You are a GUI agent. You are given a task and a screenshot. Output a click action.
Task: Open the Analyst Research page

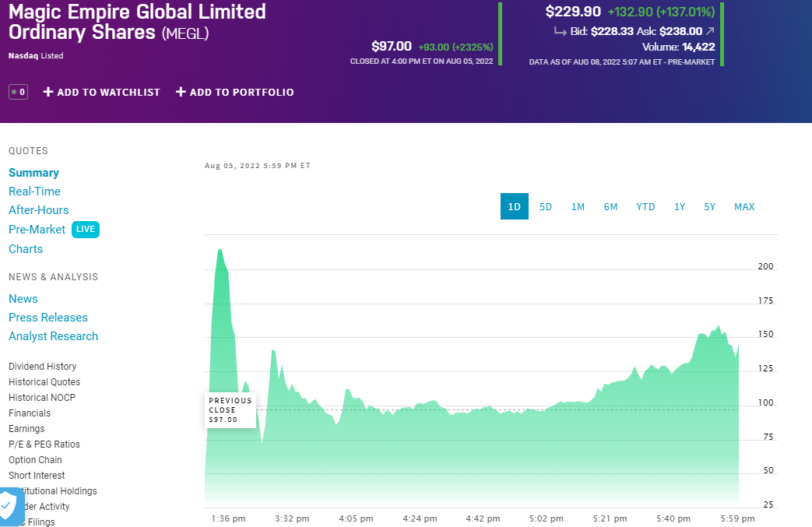tap(53, 336)
